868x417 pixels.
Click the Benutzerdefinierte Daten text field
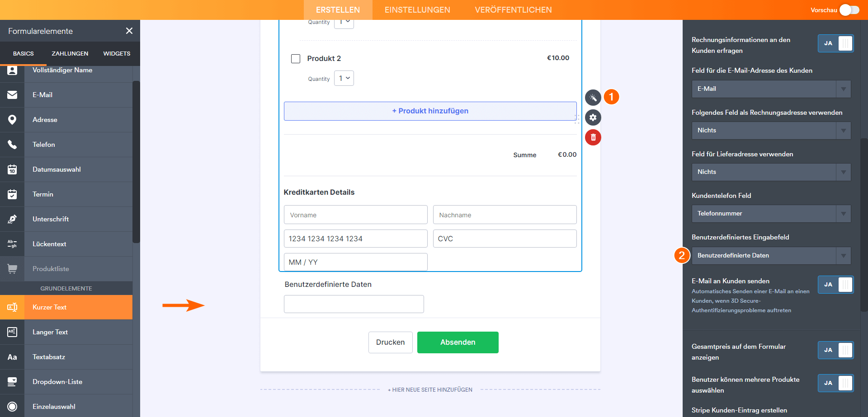point(354,304)
